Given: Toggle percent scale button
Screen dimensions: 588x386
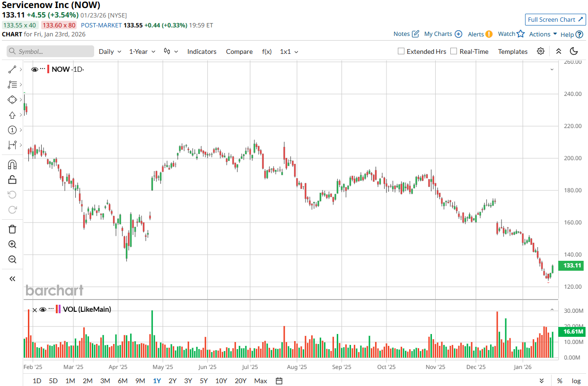Looking at the screenshot, I should (x=560, y=381).
